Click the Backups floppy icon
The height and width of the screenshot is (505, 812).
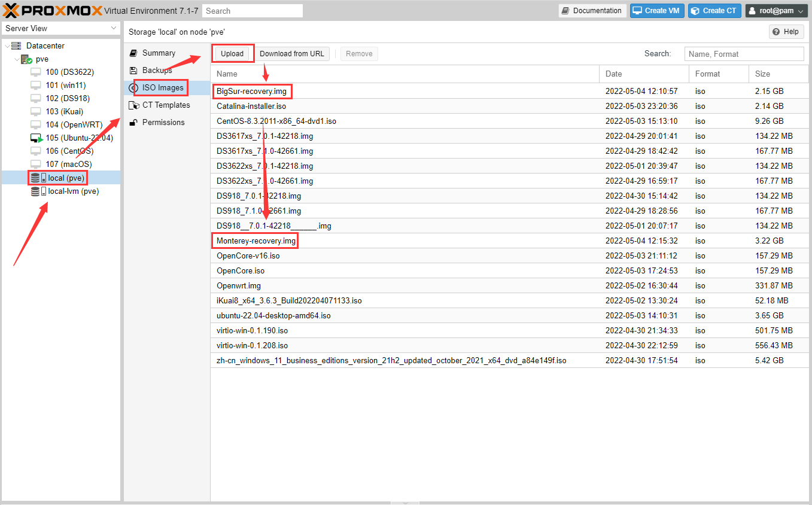[x=133, y=71]
